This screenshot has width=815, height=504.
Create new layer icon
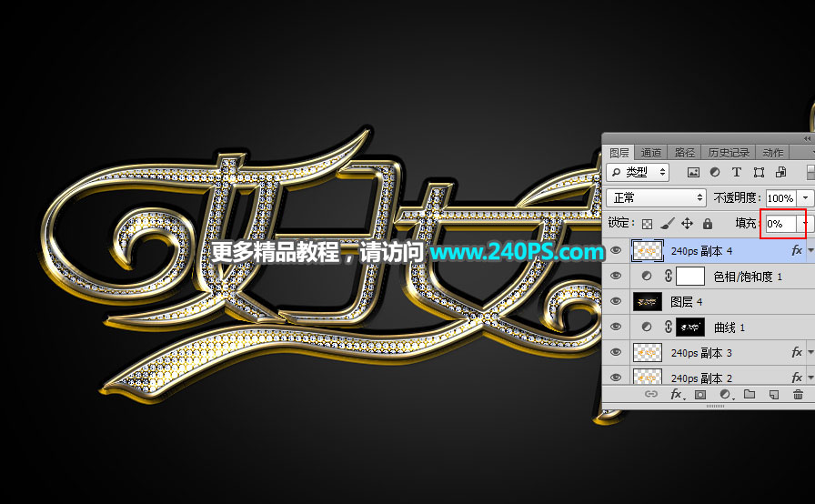coord(774,394)
